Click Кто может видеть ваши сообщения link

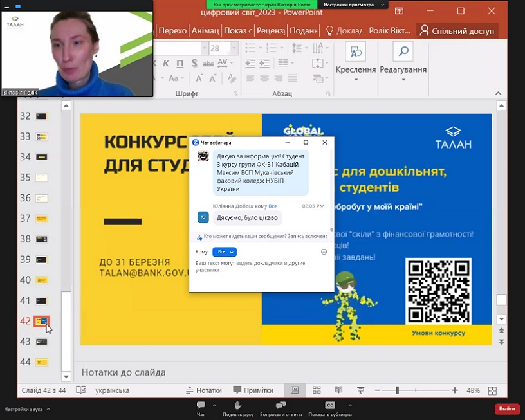(245, 236)
